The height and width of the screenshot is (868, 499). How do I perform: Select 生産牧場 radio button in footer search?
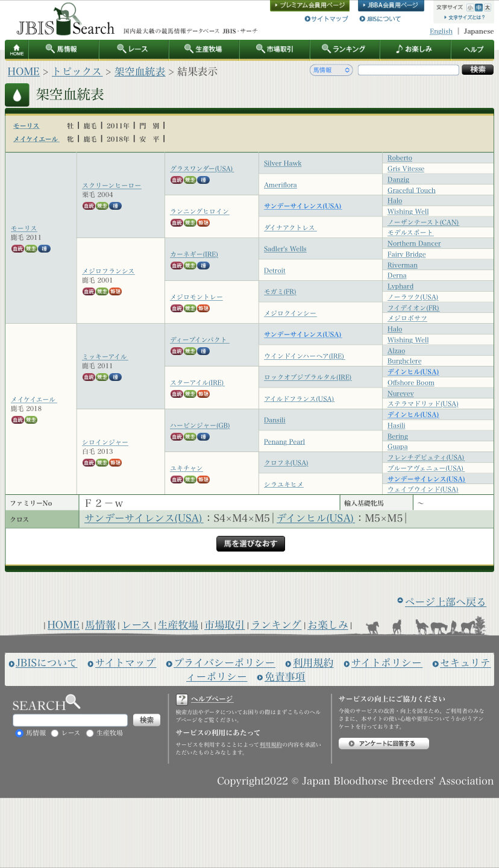[x=90, y=733]
